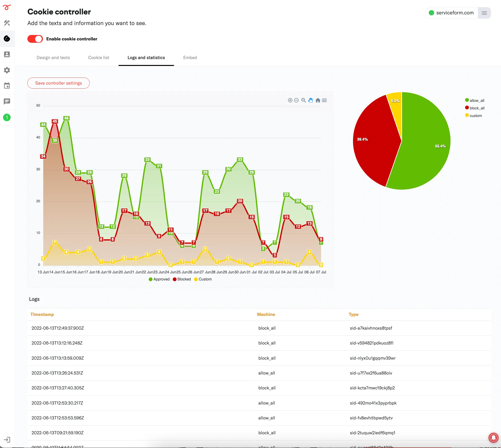Switch to the Cookie list tab

click(99, 58)
